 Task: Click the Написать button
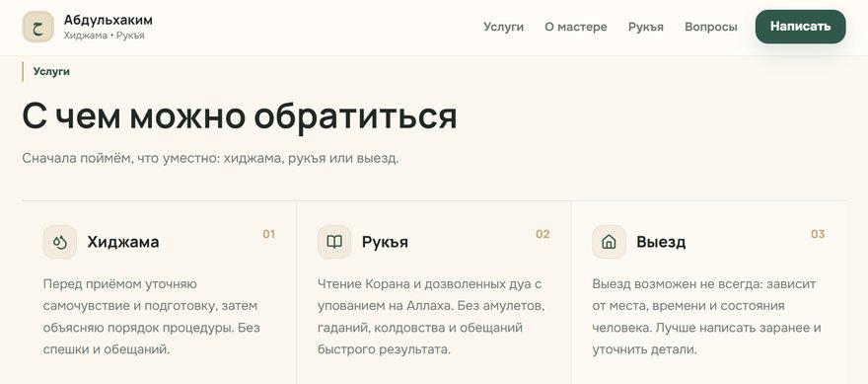click(x=801, y=27)
